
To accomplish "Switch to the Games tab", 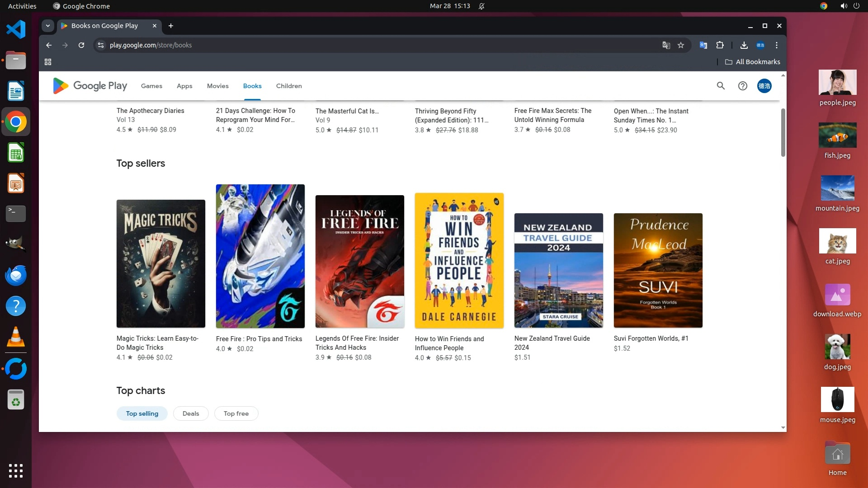I will pos(151,86).
